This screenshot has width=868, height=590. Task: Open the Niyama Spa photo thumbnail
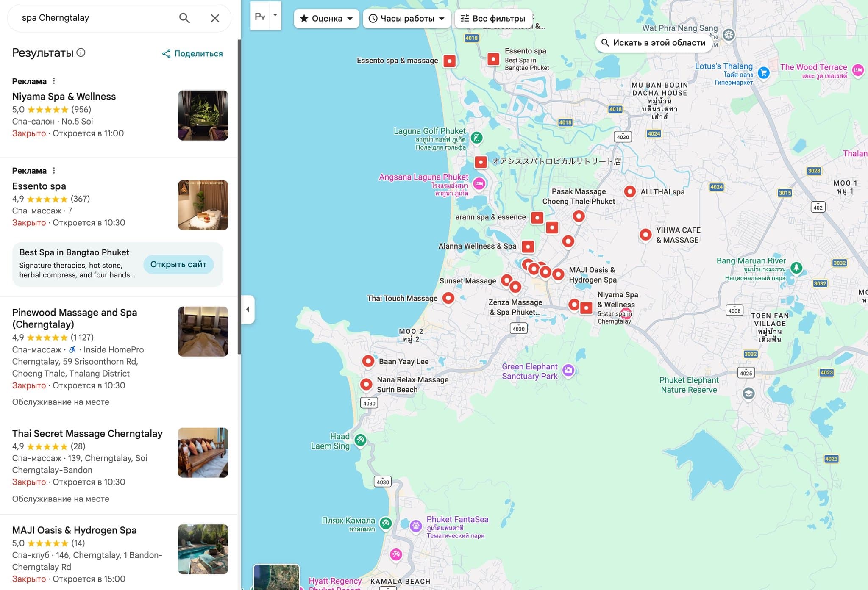(x=203, y=115)
